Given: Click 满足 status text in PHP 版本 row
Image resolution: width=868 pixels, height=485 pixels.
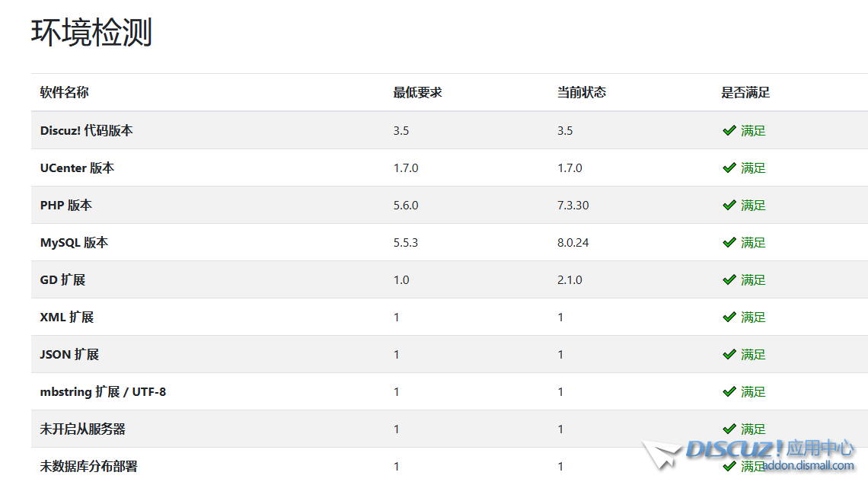Looking at the screenshot, I should pyautogui.click(x=754, y=206).
